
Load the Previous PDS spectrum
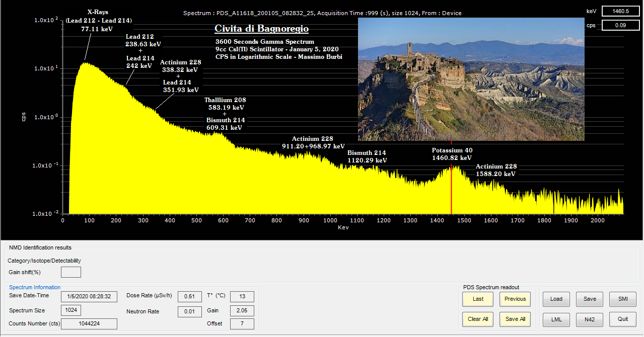515,299
